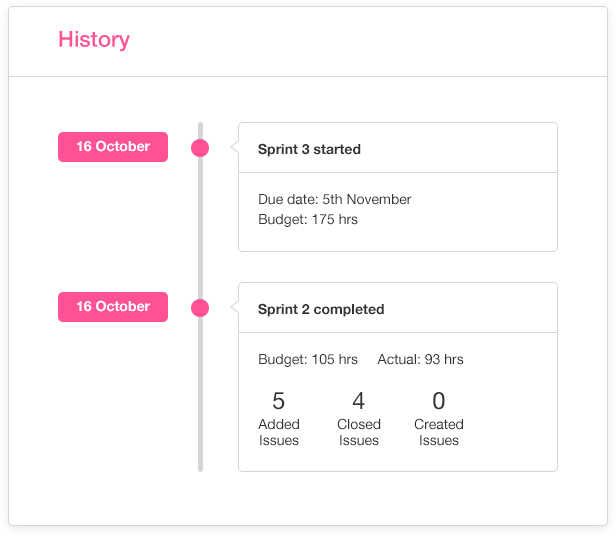616x536 pixels.
Task: Open the Sprint 3 started card header
Action: click(398, 148)
